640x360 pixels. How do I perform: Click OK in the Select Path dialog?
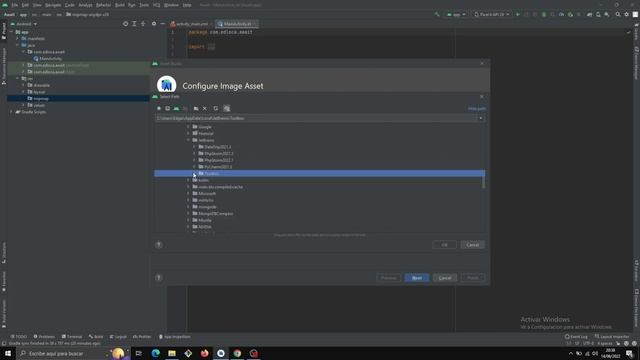[x=444, y=245]
